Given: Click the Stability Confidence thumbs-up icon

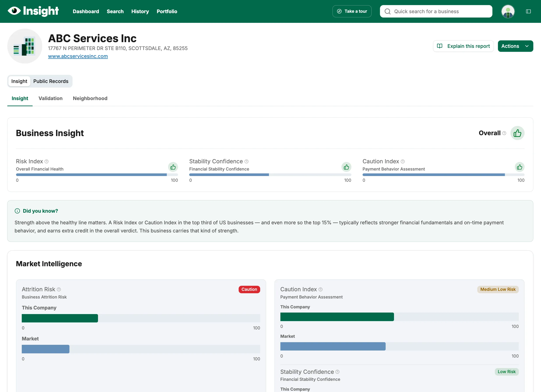Looking at the screenshot, I should pyautogui.click(x=346, y=167).
